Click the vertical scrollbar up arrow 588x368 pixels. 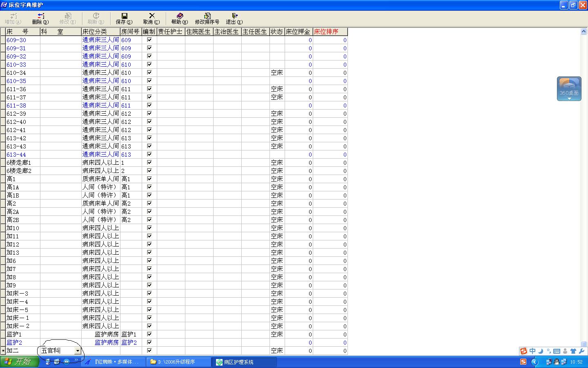pos(584,31)
